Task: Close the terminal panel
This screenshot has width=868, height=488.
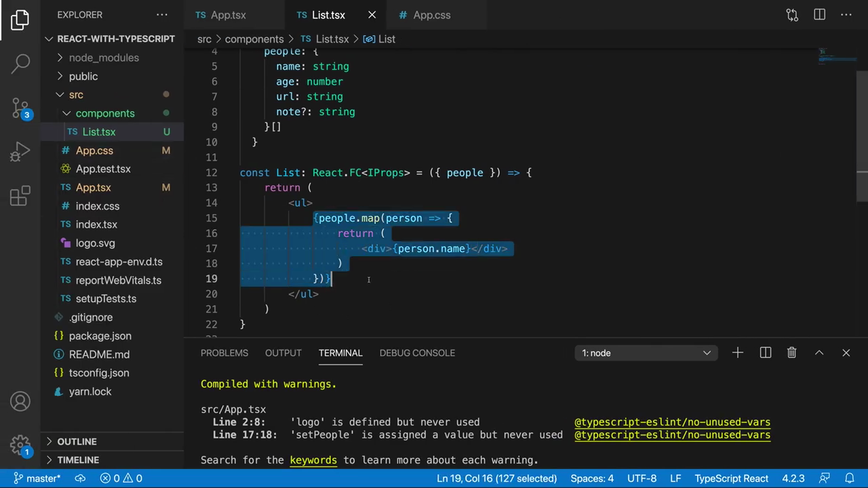Action: tap(846, 352)
